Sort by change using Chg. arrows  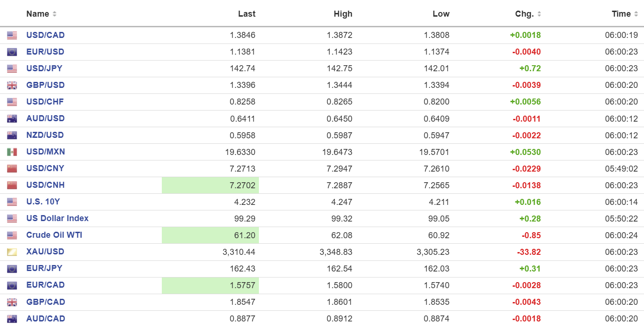[x=540, y=14]
